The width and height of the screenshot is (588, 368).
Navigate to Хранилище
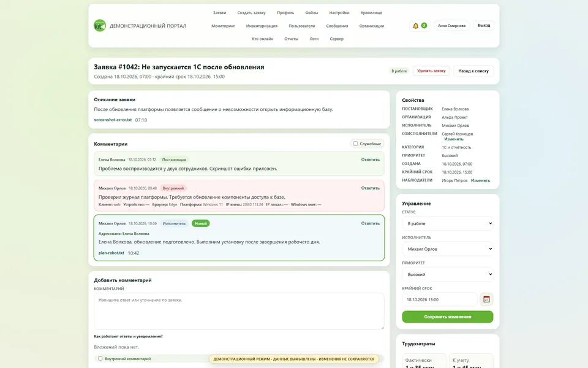pyautogui.click(x=371, y=13)
